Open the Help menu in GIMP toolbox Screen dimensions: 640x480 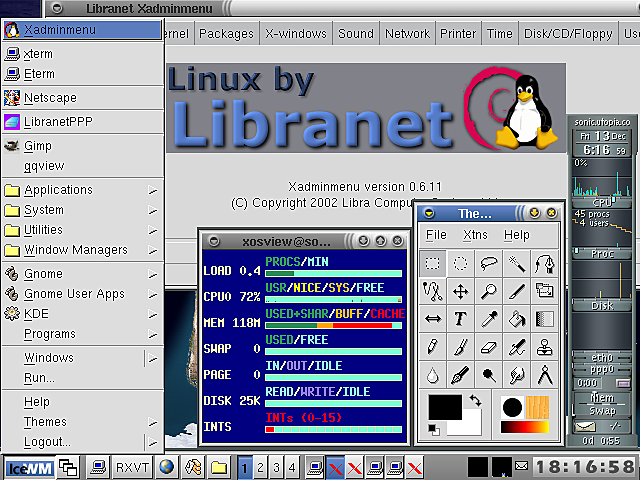[x=517, y=235]
